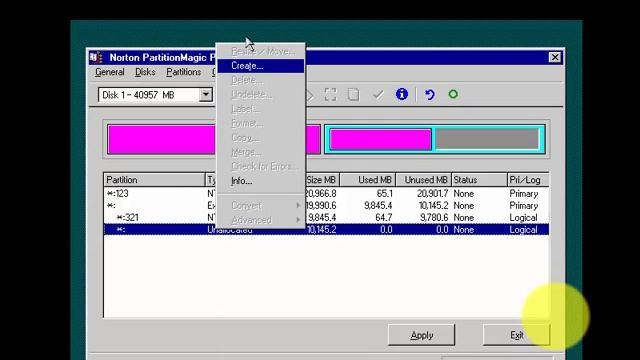Choose Create... from the context menu
The width and height of the screenshot is (640, 360).
click(261, 66)
